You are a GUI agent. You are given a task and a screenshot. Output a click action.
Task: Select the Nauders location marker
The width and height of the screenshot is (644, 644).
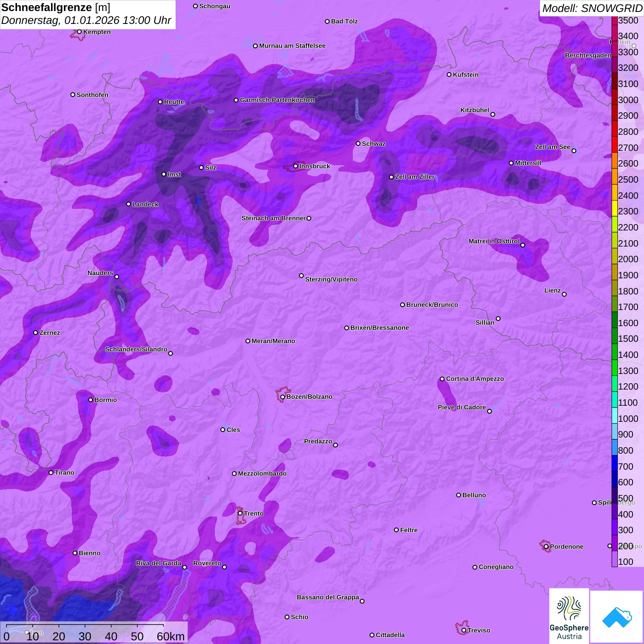[117, 276]
